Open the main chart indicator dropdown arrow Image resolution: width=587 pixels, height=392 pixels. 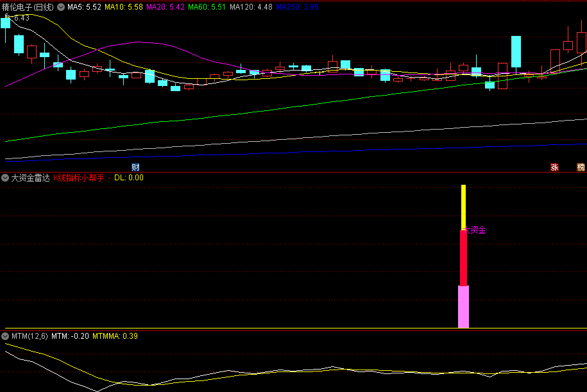tap(61, 7)
